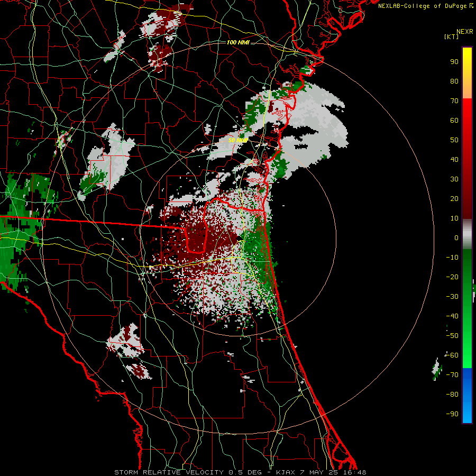
Task: Click the 7 MAY 25 date in the footer
Action: pos(319,472)
